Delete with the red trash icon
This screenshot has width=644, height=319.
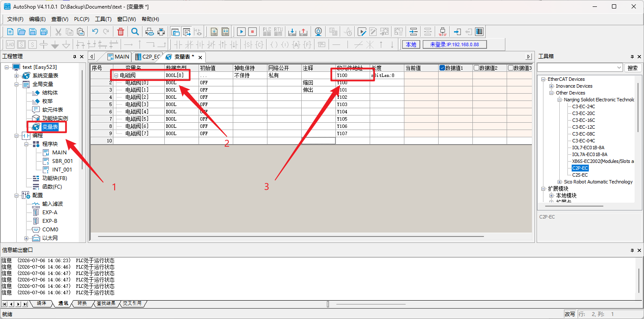(121, 32)
